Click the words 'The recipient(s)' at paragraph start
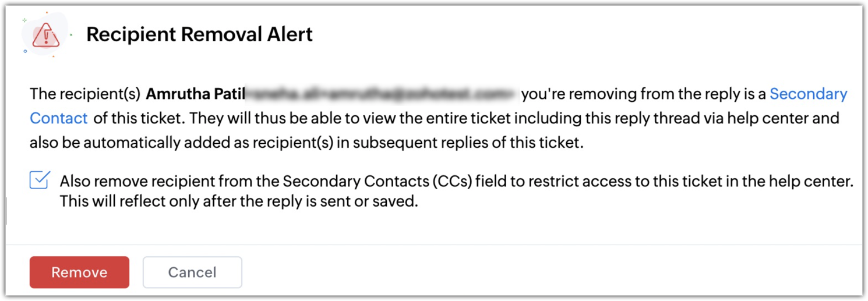The height and width of the screenshot is (301, 868). 85,94
